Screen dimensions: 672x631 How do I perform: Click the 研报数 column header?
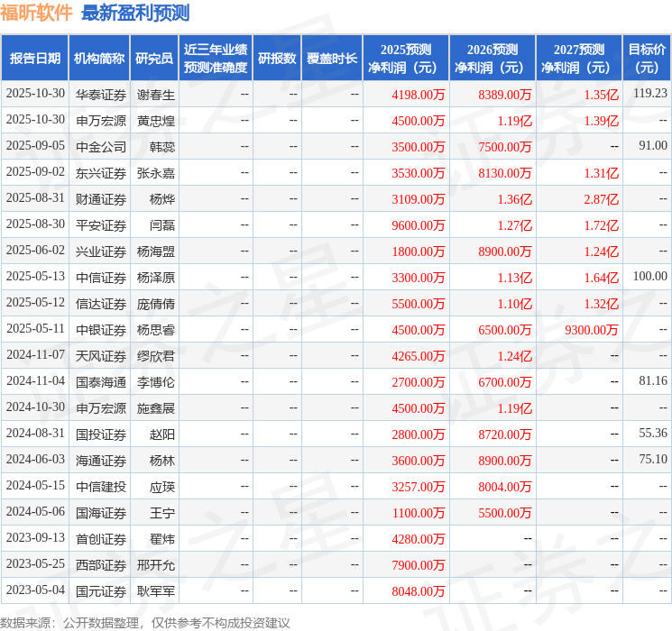pyautogui.click(x=276, y=59)
